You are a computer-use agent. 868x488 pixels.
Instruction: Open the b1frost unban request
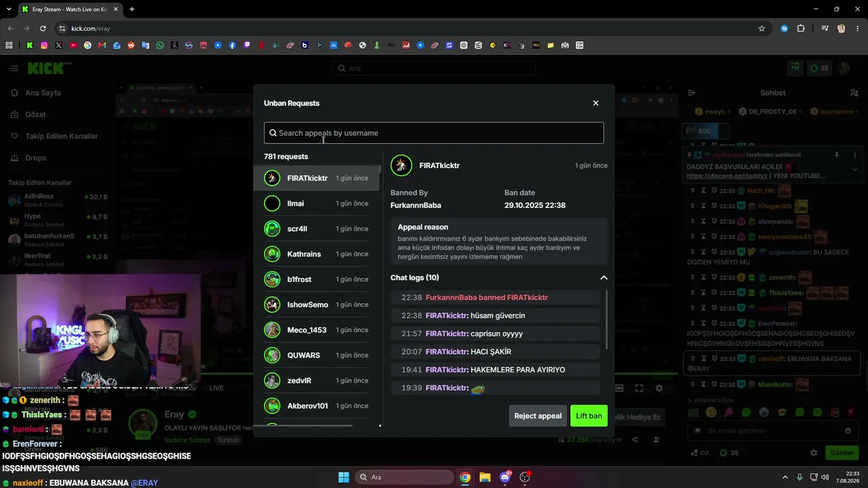click(x=317, y=279)
